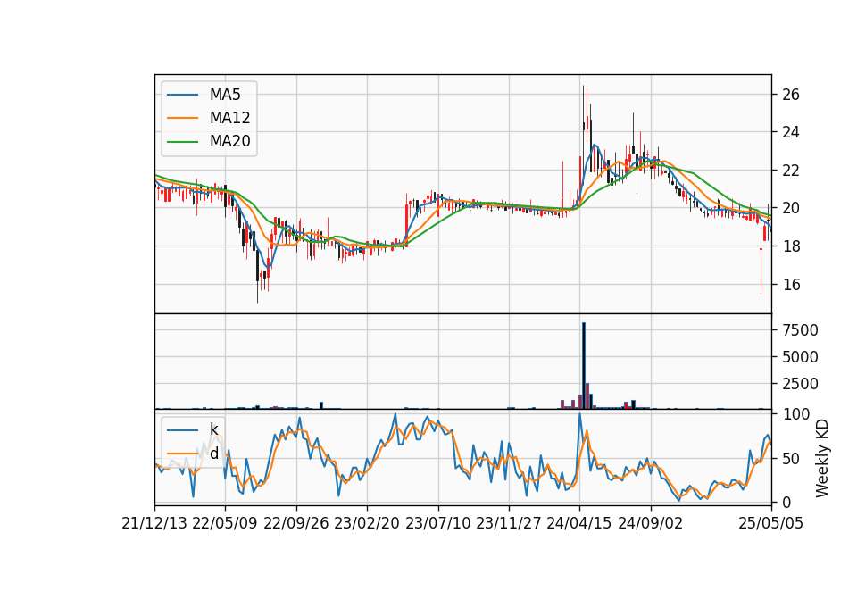Click the price axis value 18
The width and height of the screenshot is (857, 616).
pyautogui.click(x=791, y=246)
